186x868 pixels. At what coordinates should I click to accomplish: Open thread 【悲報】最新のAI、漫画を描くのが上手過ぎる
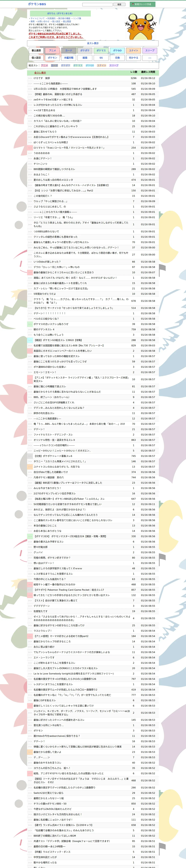[58, 94]
